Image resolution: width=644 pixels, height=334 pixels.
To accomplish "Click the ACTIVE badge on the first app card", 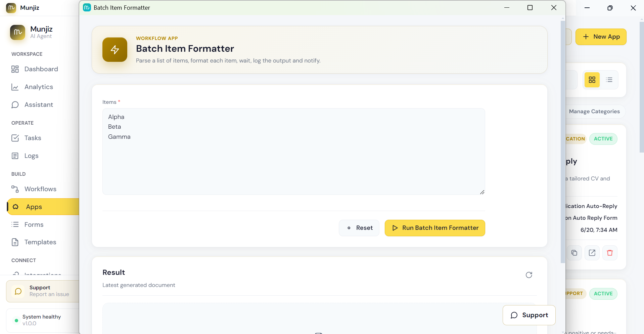I will [x=603, y=139].
